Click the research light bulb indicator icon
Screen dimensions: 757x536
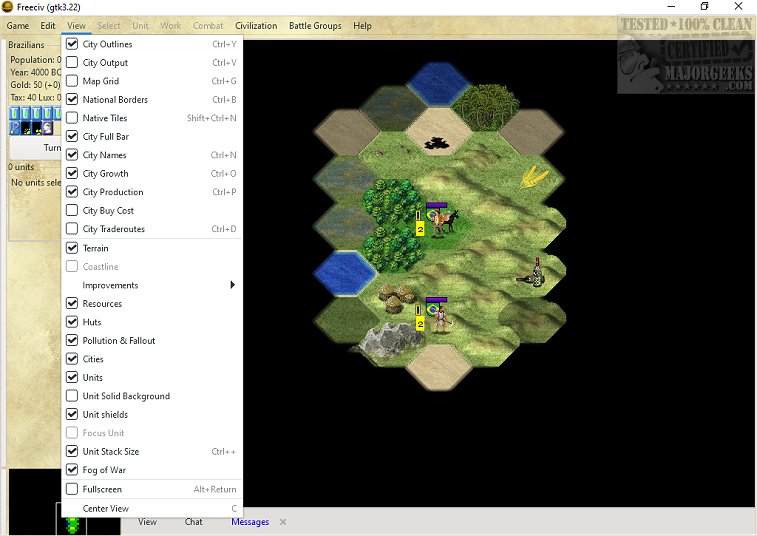pos(15,128)
